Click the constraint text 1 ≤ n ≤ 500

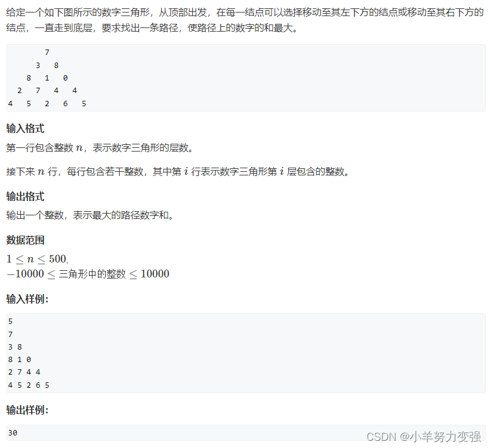[x=37, y=259]
